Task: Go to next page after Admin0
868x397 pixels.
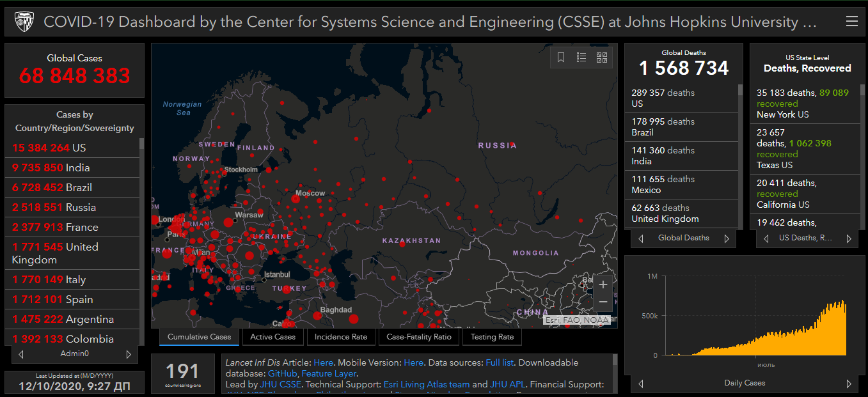Action: coord(129,354)
